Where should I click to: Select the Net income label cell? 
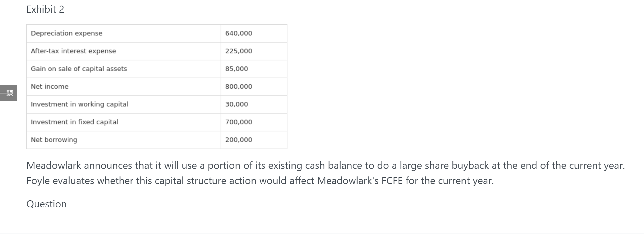[x=124, y=87]
